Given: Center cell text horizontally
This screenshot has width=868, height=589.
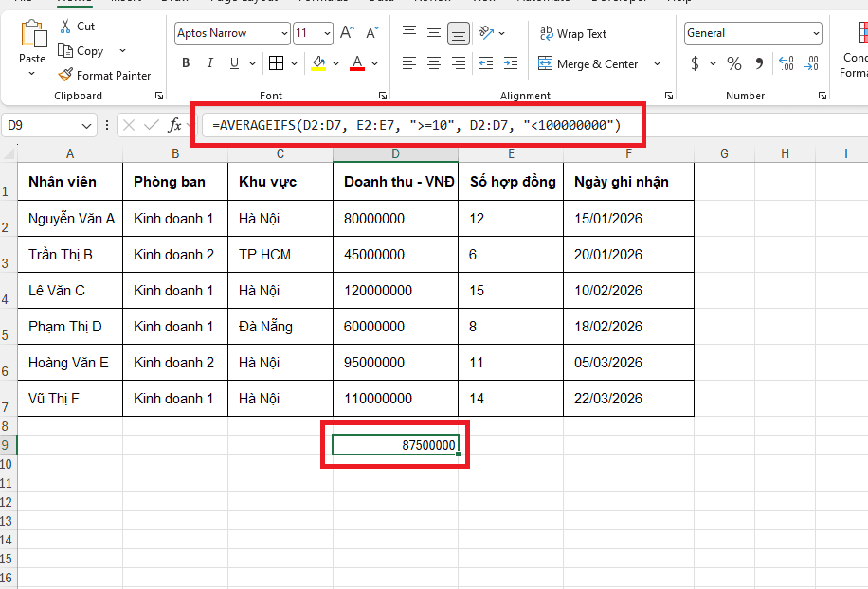Looking at the screenshot, I should pyautogui.click(x=434, y=63).
